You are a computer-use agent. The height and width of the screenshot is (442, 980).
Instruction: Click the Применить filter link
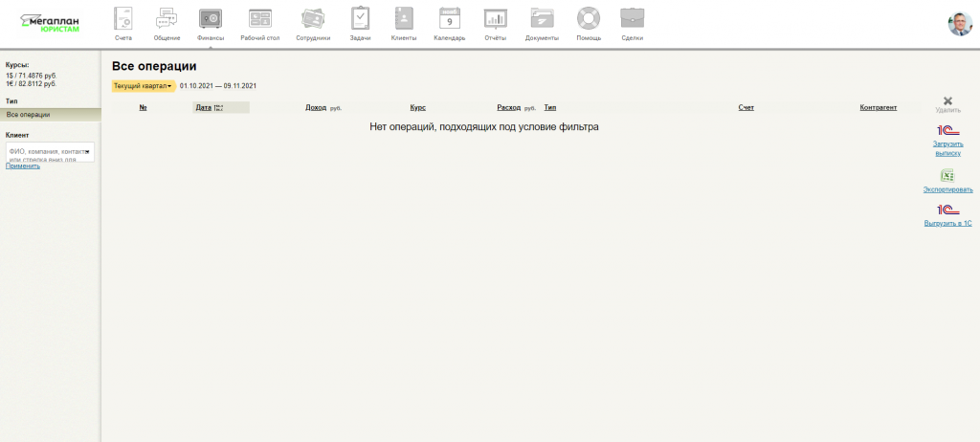(23, 166)
